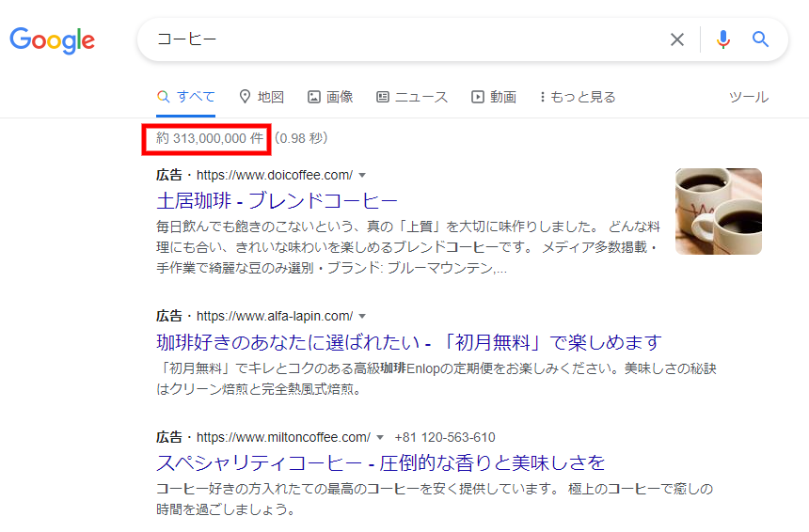Expand the もっと見る menu
This screenshot has height=532, width=809.
coord(578,97)
